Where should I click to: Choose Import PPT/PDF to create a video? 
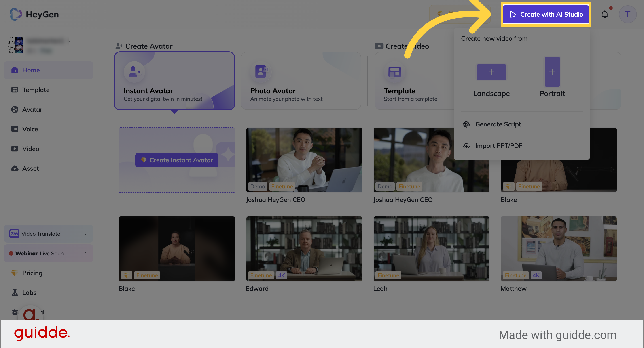[498, 146]
